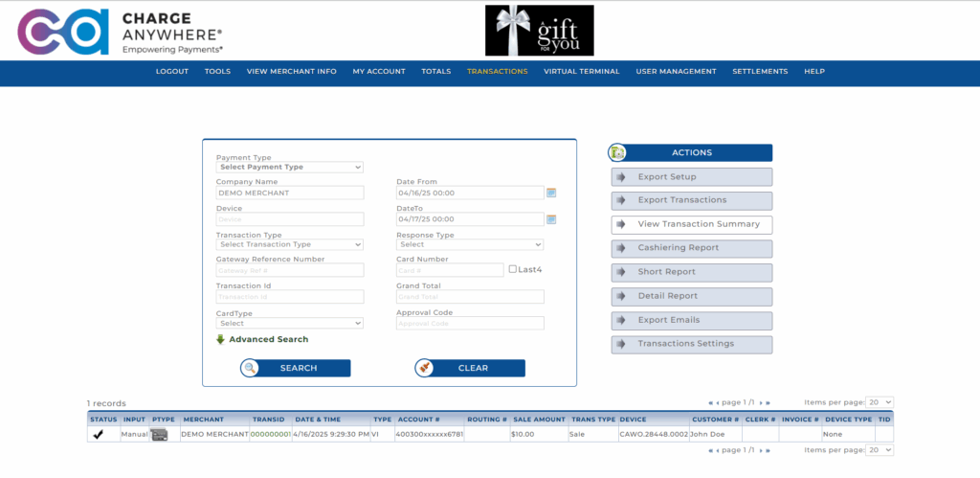Click the green Advanced Search arrow icon
The image size is (980, 478).
[x=220, y=339]
